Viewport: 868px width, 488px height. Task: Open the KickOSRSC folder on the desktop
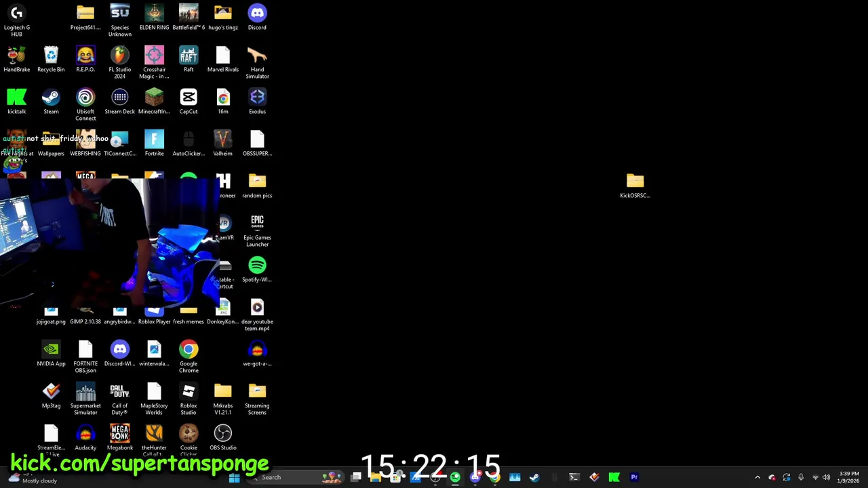click(x=635, y=186)
